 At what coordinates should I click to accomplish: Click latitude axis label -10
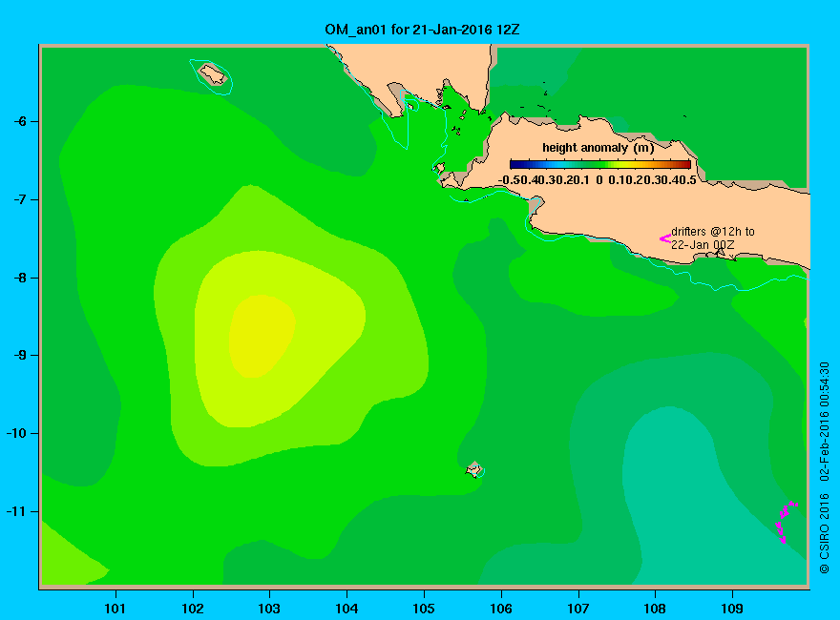(x=16, y=433)
